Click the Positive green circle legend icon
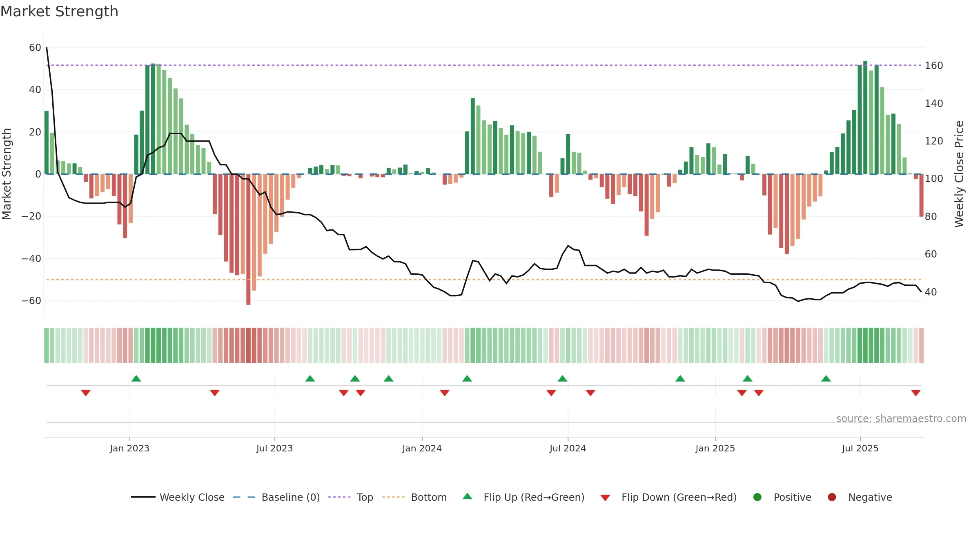The image size is (980, 551). click(757, 497)
